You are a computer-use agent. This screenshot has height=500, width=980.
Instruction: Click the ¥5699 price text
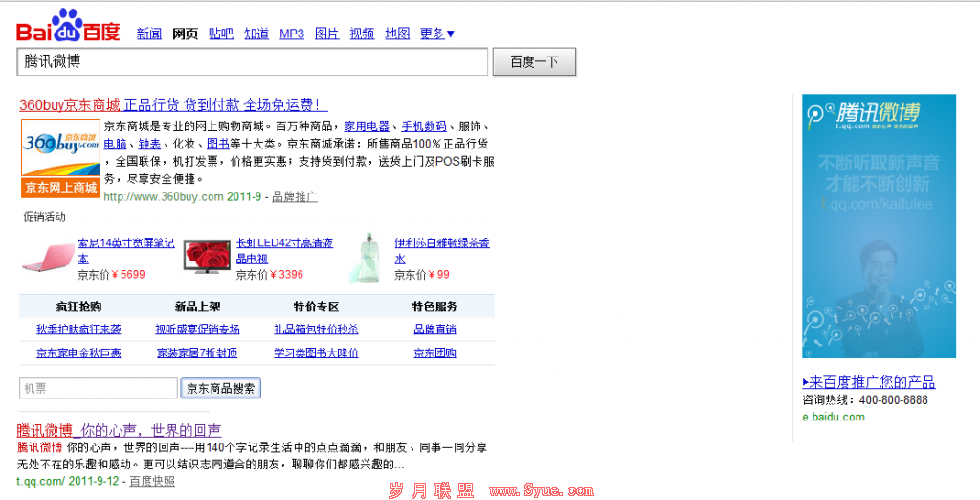[128, 275]
